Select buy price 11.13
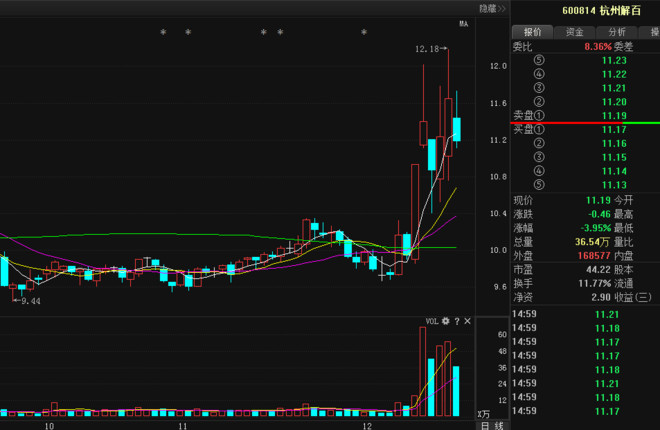Image resolution: width=660 pixels, height=430 pixels. pyautogui.click(x=614, y=185)
